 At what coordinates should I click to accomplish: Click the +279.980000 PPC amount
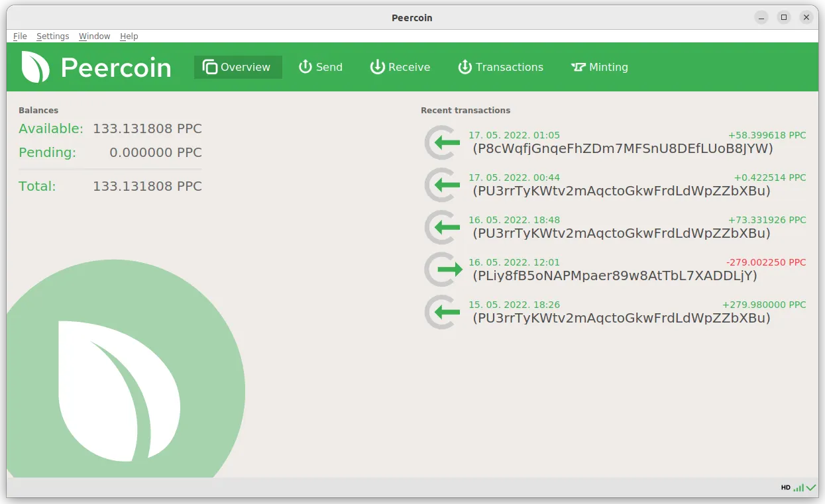[x=765, y=305]
